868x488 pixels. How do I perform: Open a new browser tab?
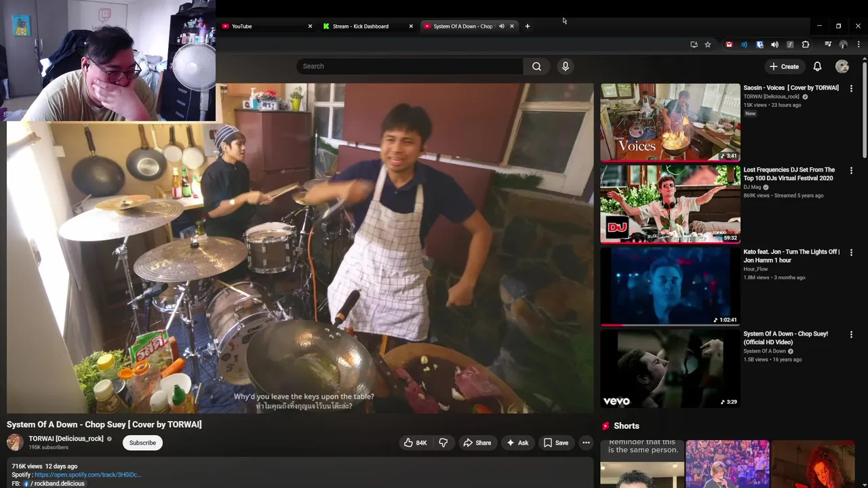(527, 26)
